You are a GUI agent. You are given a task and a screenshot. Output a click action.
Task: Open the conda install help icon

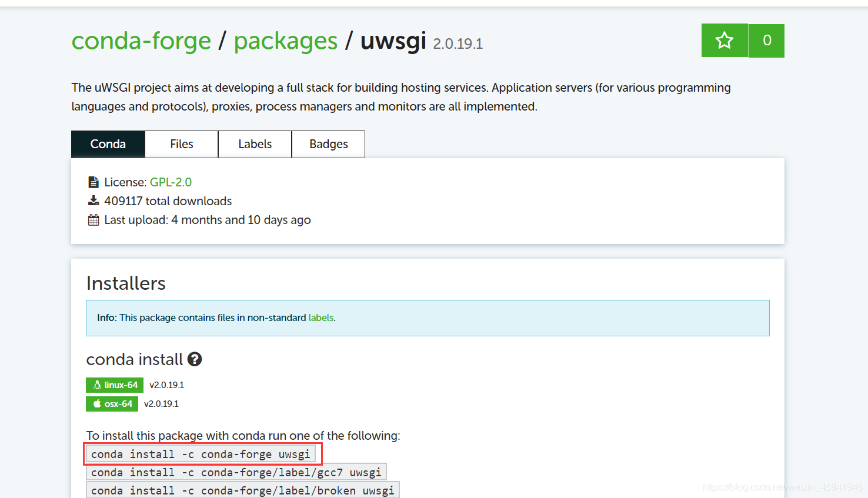pos(195,359)
